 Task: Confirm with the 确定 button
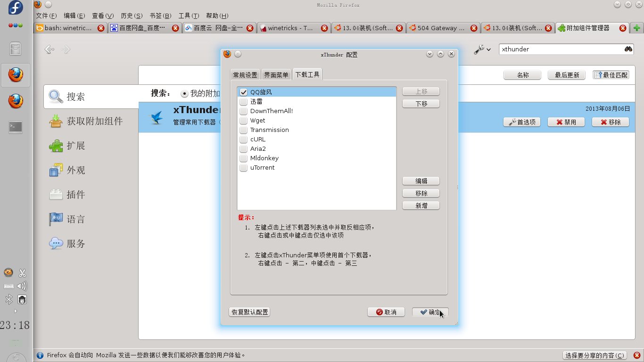point(430,312)
